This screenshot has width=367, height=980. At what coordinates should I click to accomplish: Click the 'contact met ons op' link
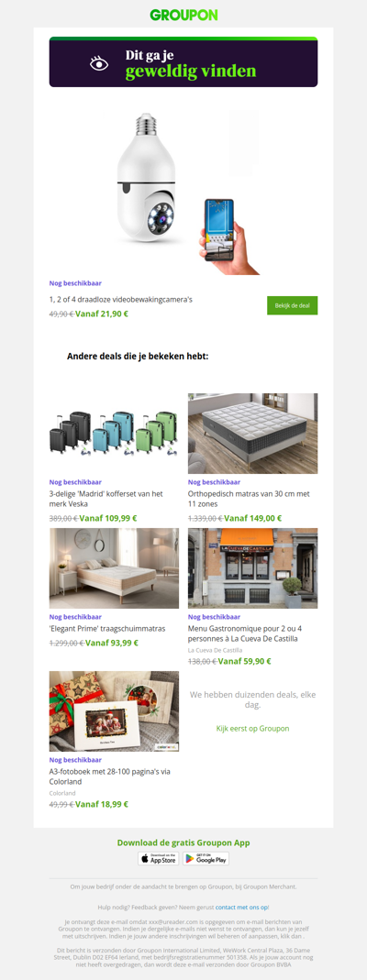point(242,907)
